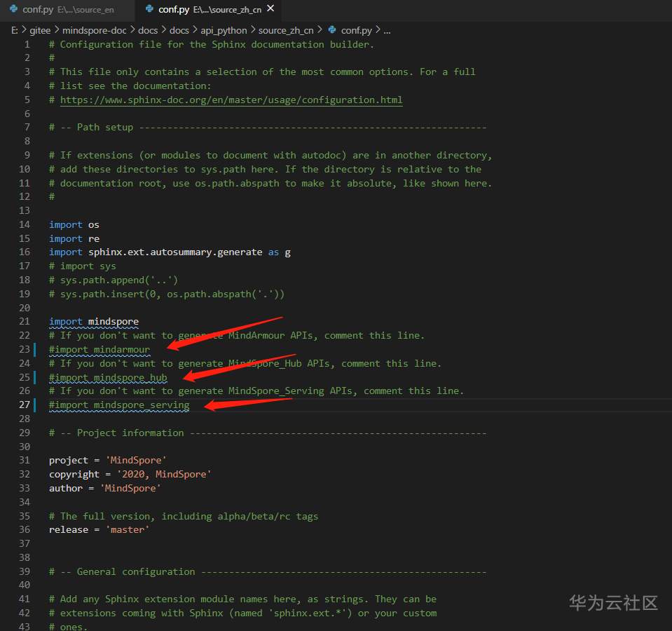Click the 'Add any Sphinx extension' comment
Viewport: 672px width, 631px height.
pos(242,599)
